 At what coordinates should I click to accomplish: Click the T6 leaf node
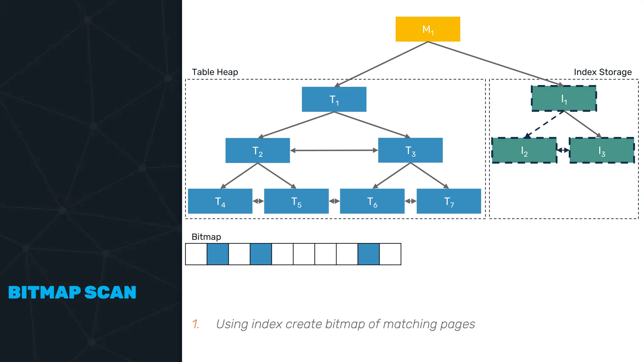tap(372, 201)
